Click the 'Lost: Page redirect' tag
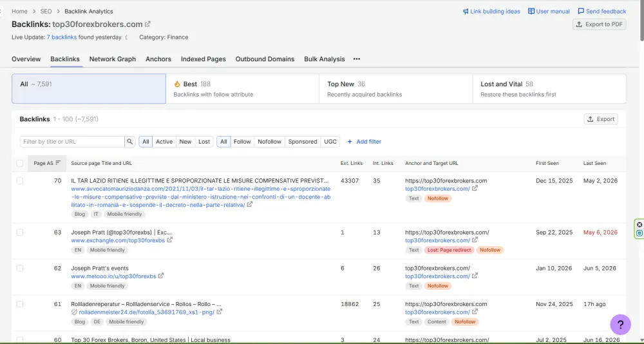This screenshot has height=344, width=644. pyautogui.click(x=449, y=250)
